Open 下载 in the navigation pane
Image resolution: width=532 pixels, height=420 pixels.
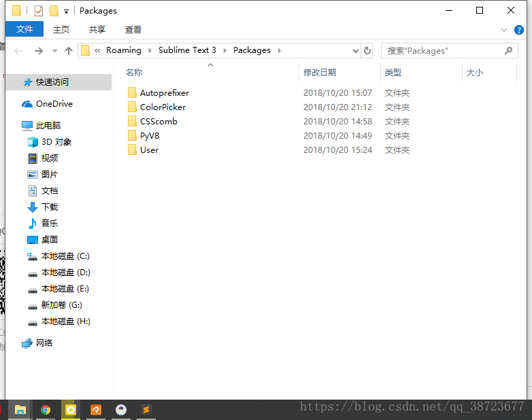(x=50, y=207)
